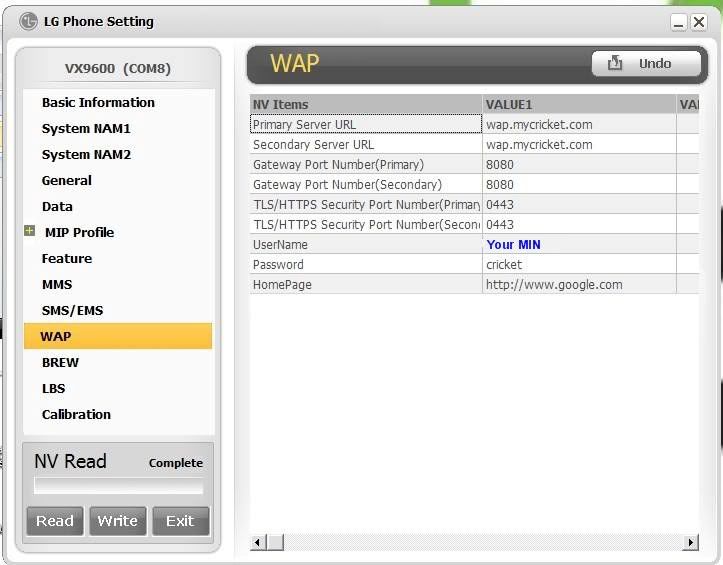
Task: Select the UserName row label
Action: point(366,244)
